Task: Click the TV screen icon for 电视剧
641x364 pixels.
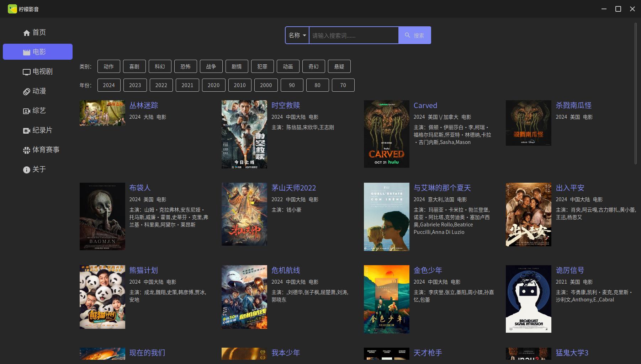Action: [27, 72]
